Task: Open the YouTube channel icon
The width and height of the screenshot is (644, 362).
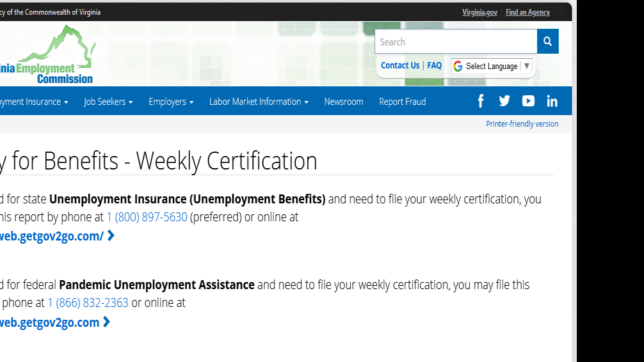Action: [528, 101]
